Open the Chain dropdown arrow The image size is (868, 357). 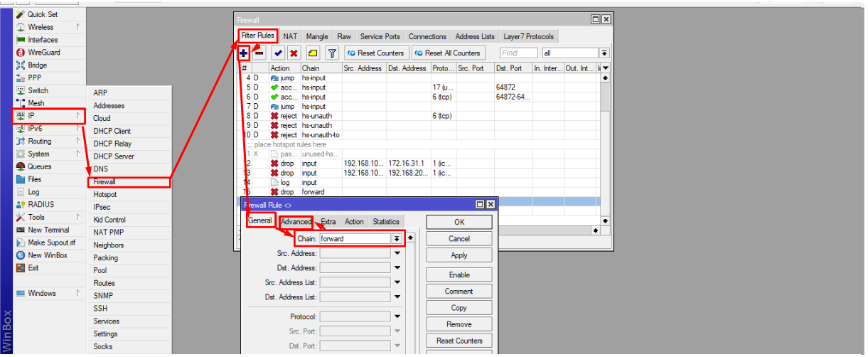tap(397, 239)
